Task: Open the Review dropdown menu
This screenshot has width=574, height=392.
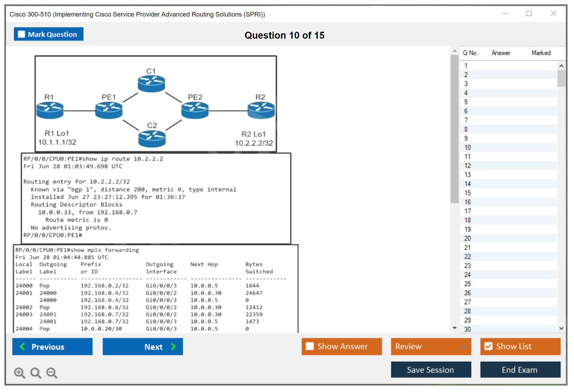Action: click(431, 346)
